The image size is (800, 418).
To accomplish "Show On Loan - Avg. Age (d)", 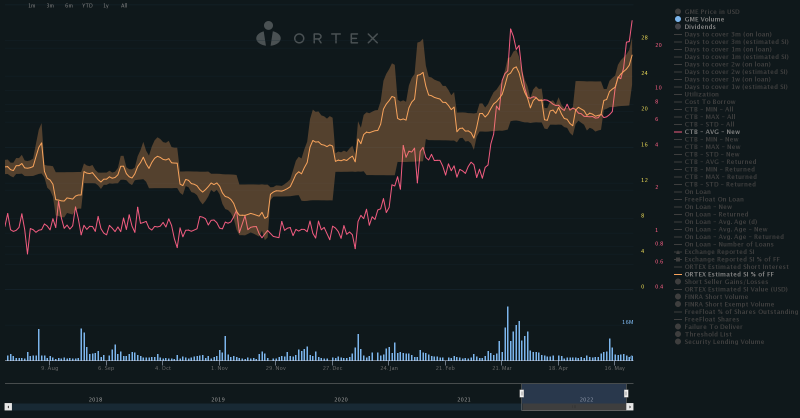I will pos(716,222).
